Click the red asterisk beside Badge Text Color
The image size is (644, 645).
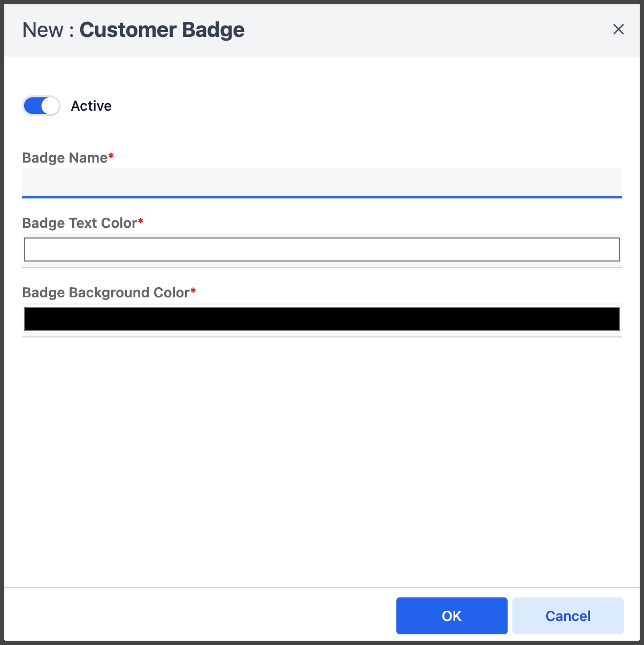141,221
